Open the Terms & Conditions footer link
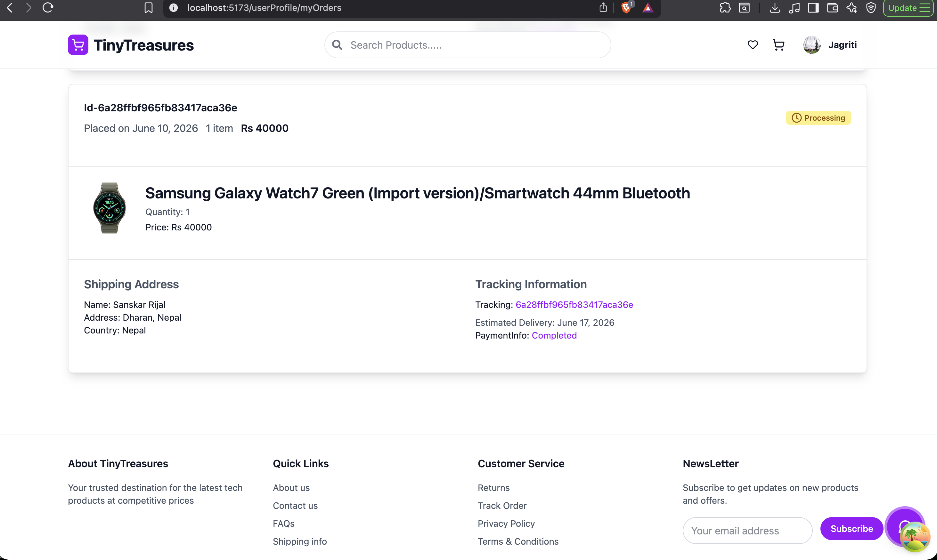Viewport: 937px width, 560px height. point(518,541)
